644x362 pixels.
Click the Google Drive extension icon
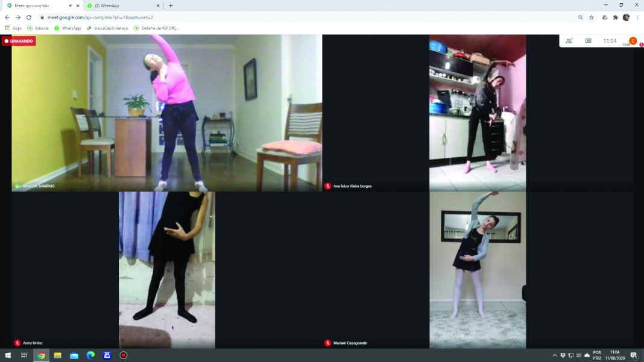[605, 17]
